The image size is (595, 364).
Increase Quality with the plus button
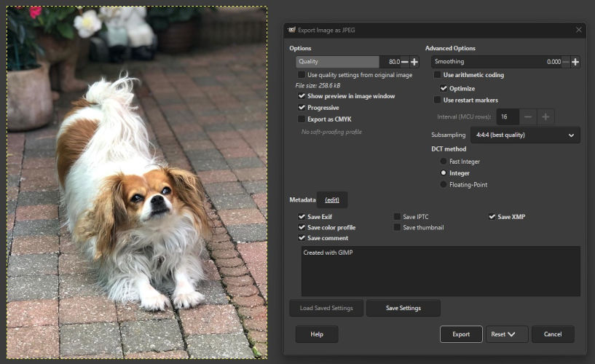414,62
